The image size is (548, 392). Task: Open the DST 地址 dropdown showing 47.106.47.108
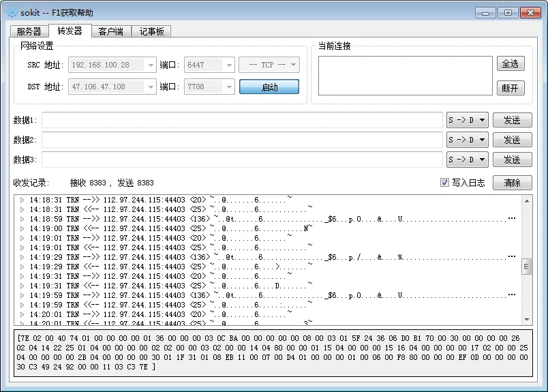[112, 87]
